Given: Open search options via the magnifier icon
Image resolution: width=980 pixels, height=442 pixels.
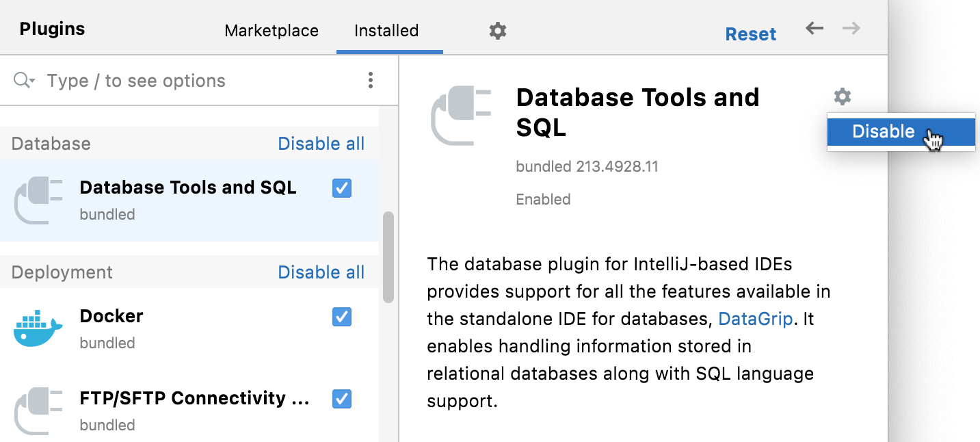Looking at the screenshot, I should point(19,80).
